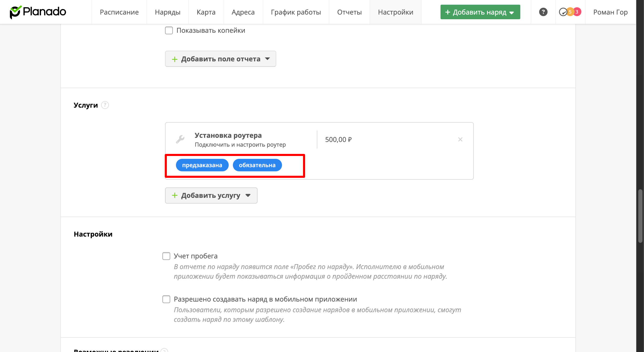Toggle the обязательна tag
Viewport: 644px width, 352px height.
click(257, 165)
